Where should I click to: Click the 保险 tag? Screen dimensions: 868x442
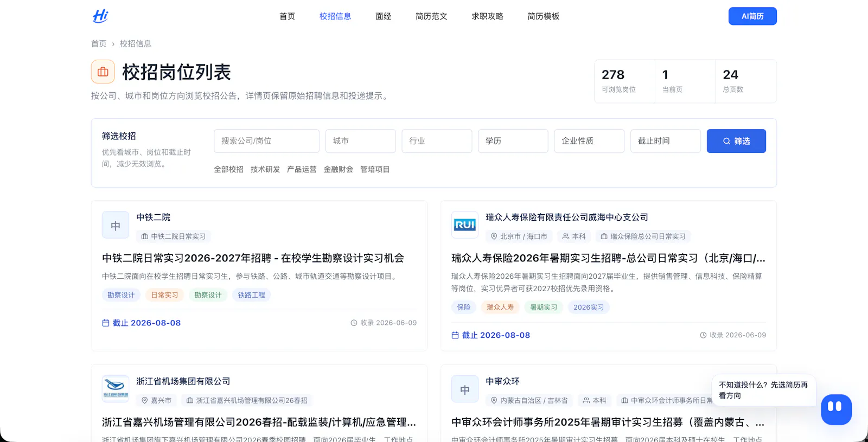coord(464,308)
